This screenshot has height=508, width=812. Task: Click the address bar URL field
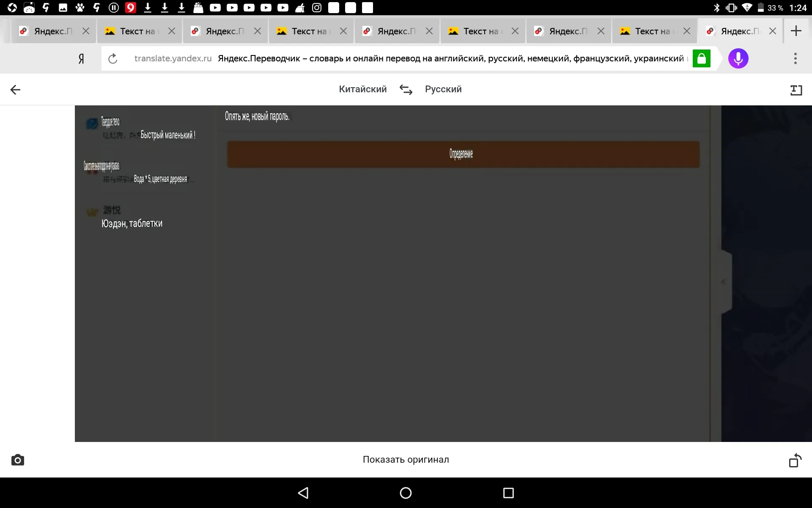click(408, 58)
